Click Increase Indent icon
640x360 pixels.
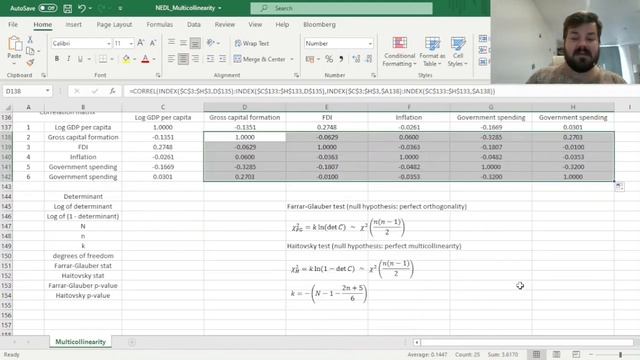pos(222,59)
